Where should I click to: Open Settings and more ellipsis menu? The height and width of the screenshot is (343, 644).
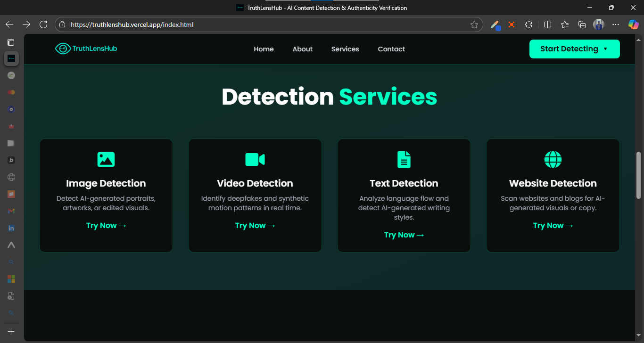[616, 24]
